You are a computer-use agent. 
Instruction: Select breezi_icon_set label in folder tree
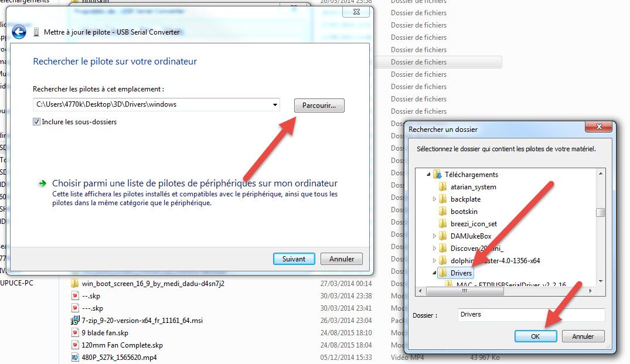(x=474, y=224)
